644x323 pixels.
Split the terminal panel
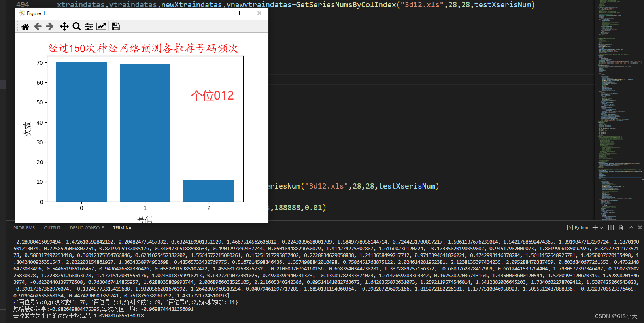[x=611, y=227]
